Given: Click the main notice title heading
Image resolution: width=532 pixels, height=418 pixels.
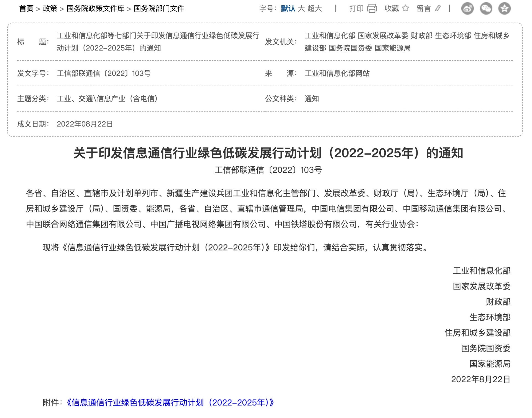Looking at the screenshot, I should pos(268,153).
